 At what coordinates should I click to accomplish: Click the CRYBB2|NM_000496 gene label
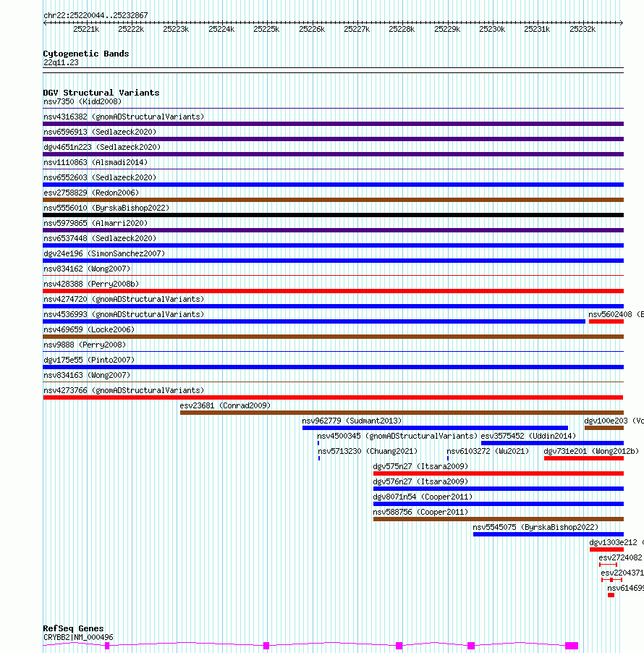point(78,637)
